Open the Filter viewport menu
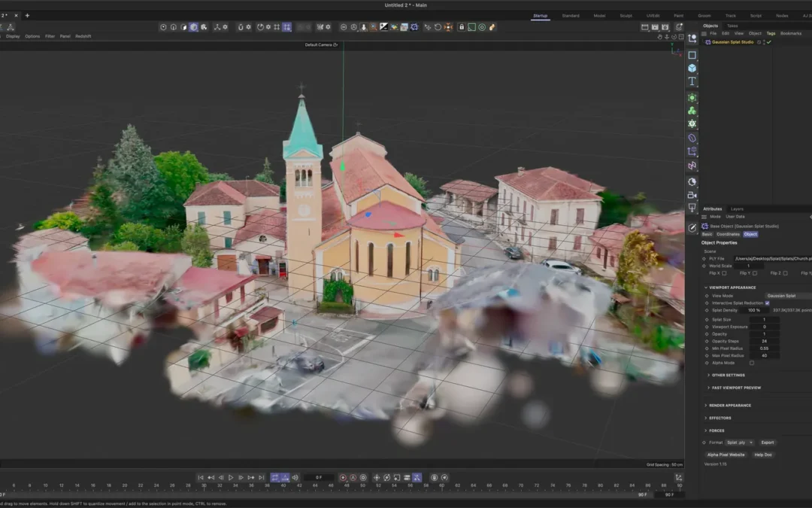 click(50, 36)
